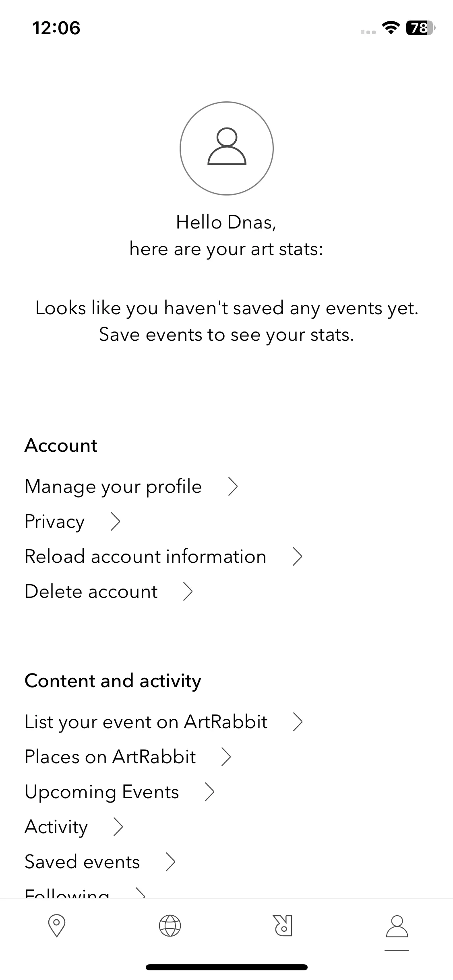The width and height of the screenshot is (453, 980).
Task: Open Manage your profile
Action: (x=113, y=487)
